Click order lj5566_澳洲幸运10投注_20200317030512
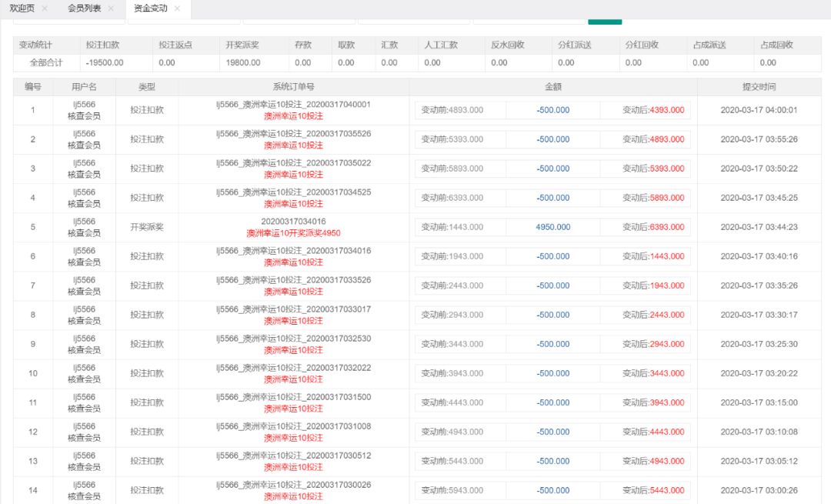This screenshot has height=504, width=831. point(294,456)
